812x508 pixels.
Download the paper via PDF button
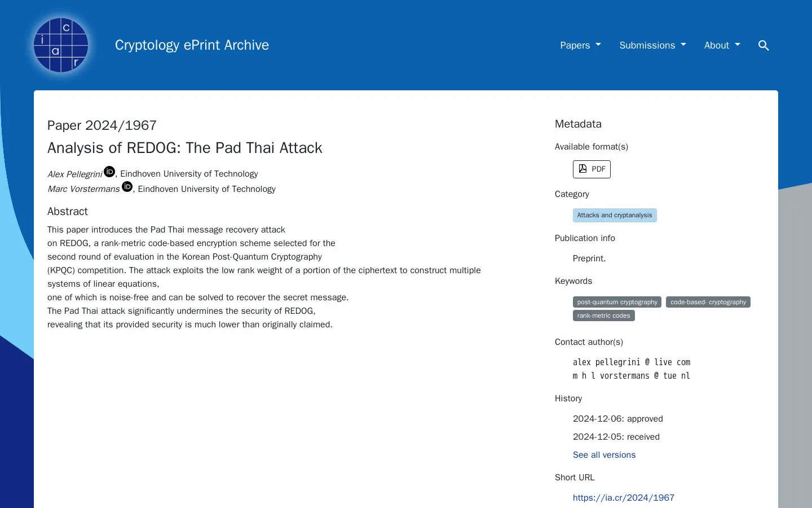coord(592,169)
